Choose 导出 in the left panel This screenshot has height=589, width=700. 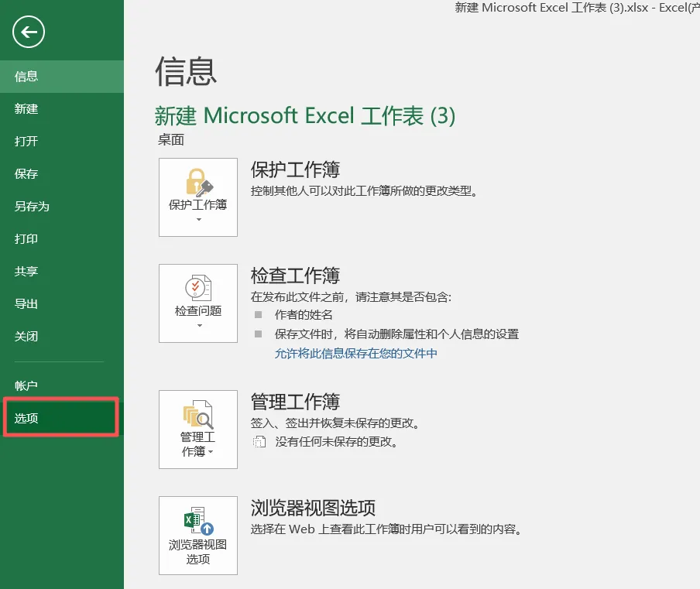pos(62,304)
